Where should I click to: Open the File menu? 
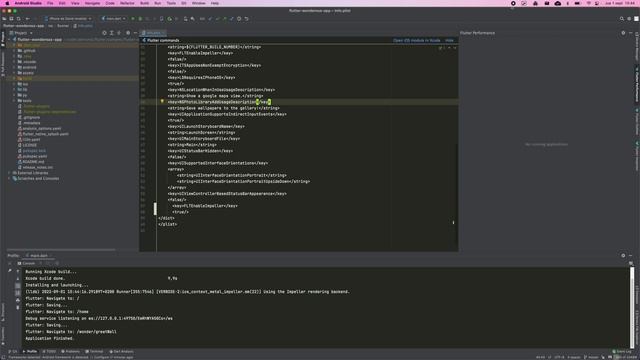[50, 3]
